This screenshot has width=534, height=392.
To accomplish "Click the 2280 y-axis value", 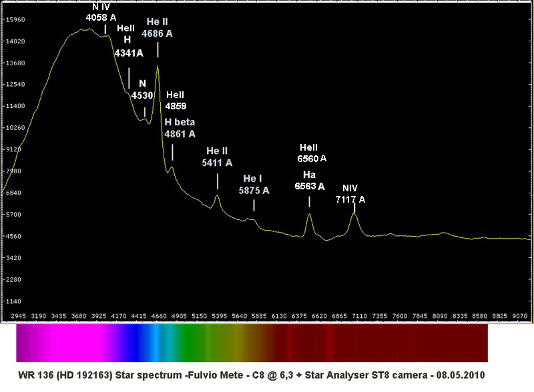I will (x=13, y=280).
